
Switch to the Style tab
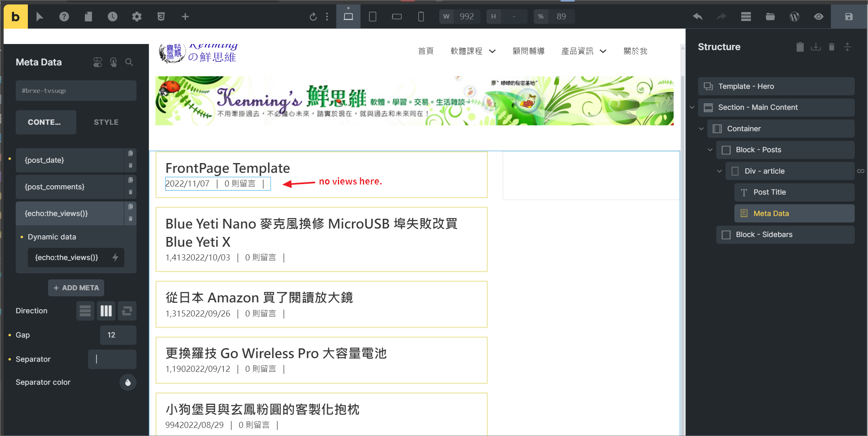pos(106,122)
